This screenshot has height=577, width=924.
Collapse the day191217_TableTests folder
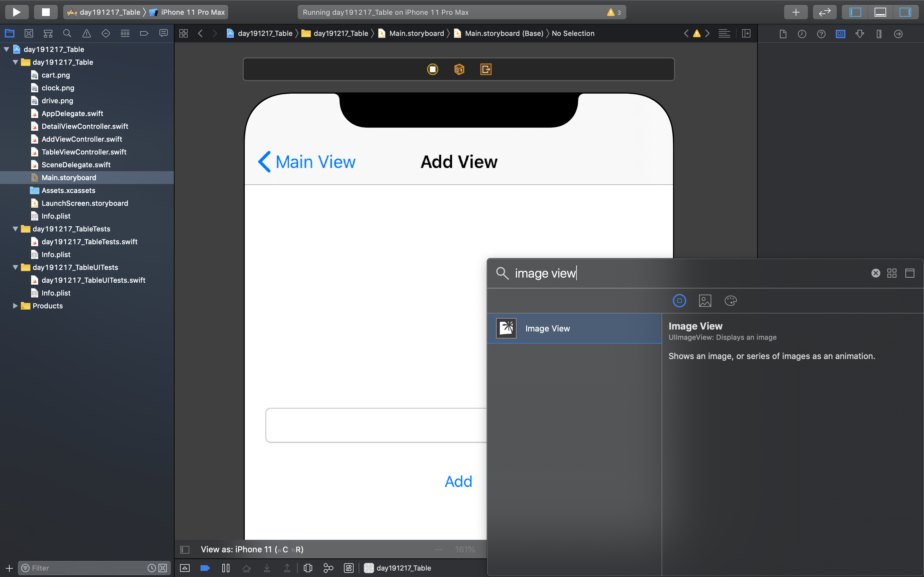[x=15, y=229]
